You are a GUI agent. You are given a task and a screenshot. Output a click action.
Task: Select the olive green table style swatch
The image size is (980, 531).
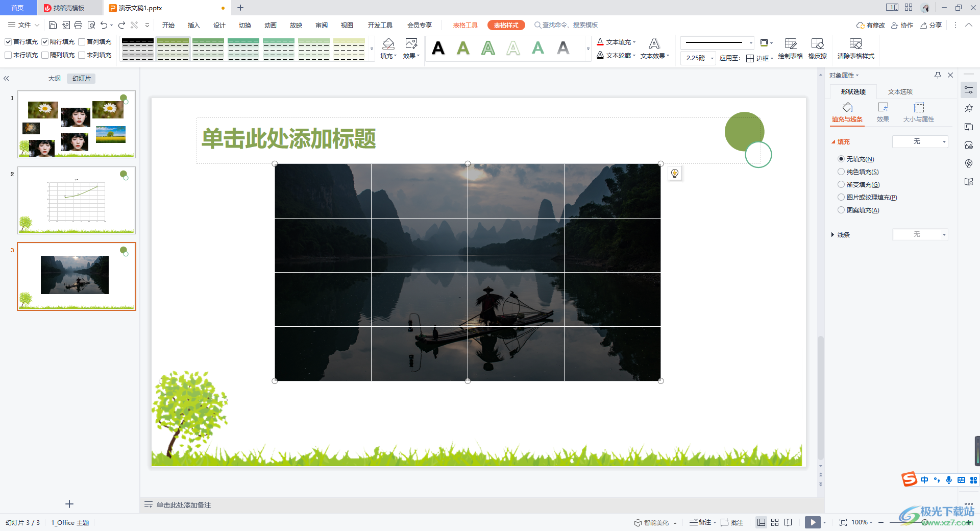coord(173,49)
